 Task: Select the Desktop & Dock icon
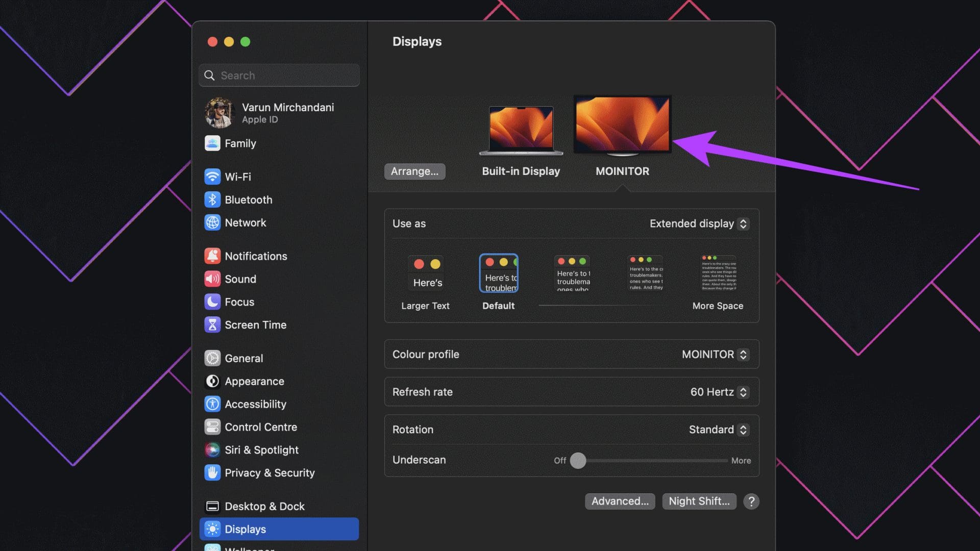tap(212, 506)
